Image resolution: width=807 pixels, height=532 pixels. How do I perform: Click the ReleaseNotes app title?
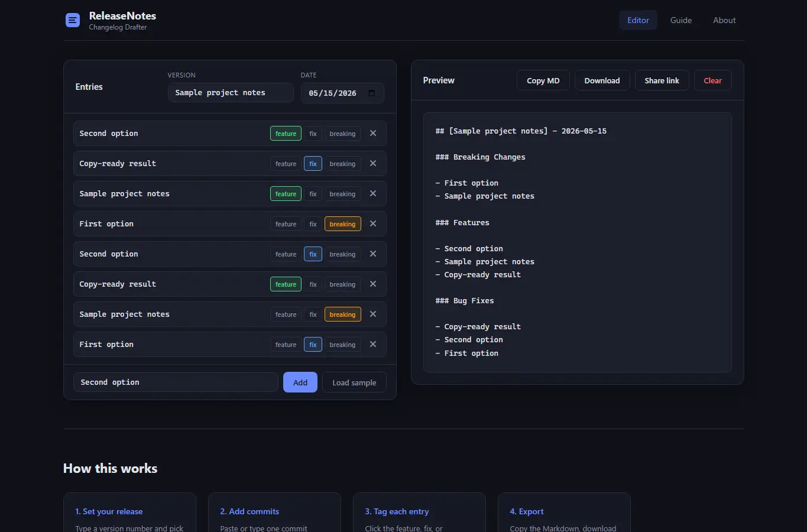(x=122, y=16)
